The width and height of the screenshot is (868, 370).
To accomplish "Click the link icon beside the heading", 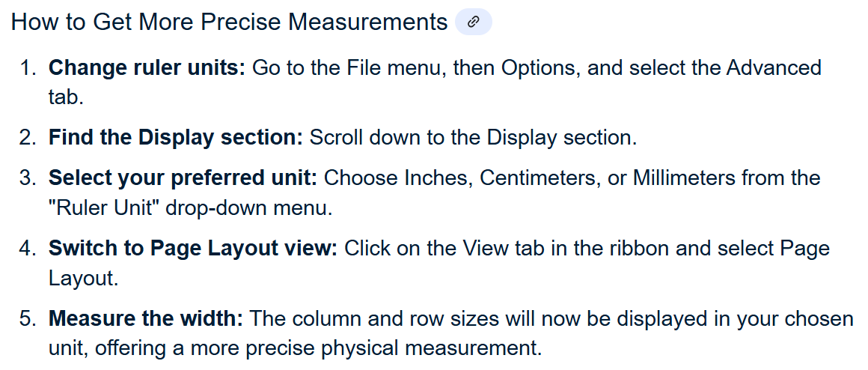I will coord(474,22).
